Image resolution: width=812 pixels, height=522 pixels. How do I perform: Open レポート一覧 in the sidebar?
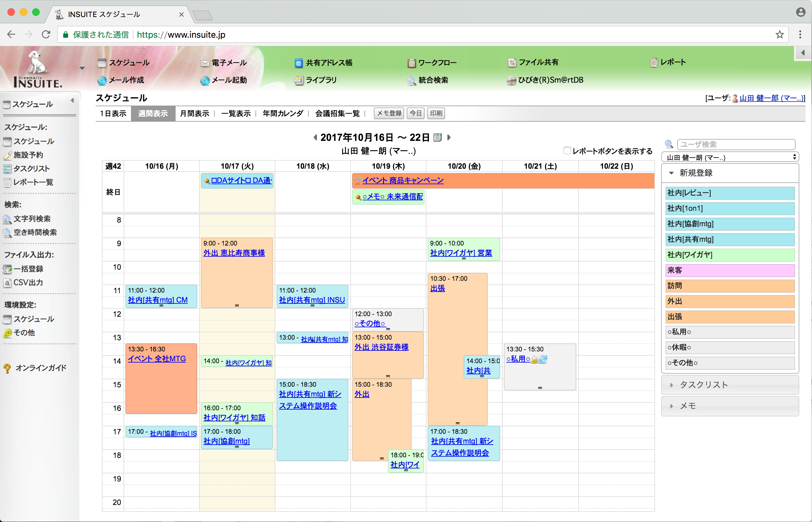pyautogui.click(x=33, y=182)
